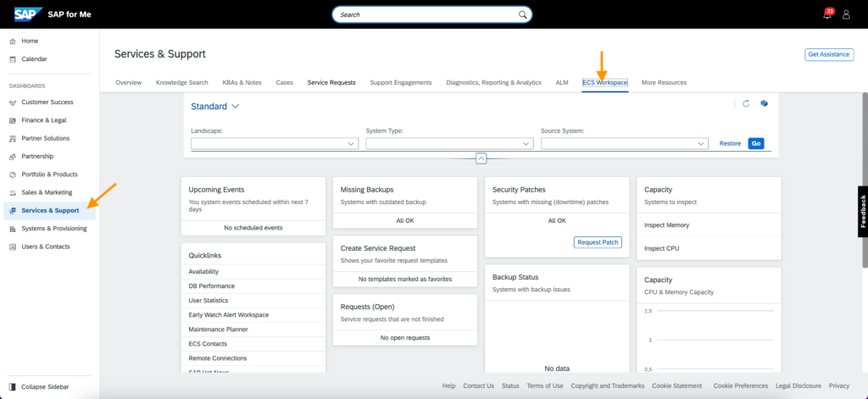Click the Finance & Legal icon
The image size is (868, 399).
tap(13, 120)
